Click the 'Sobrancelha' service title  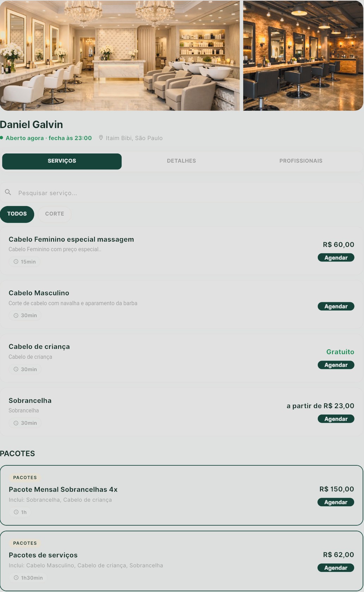point(30,400)
